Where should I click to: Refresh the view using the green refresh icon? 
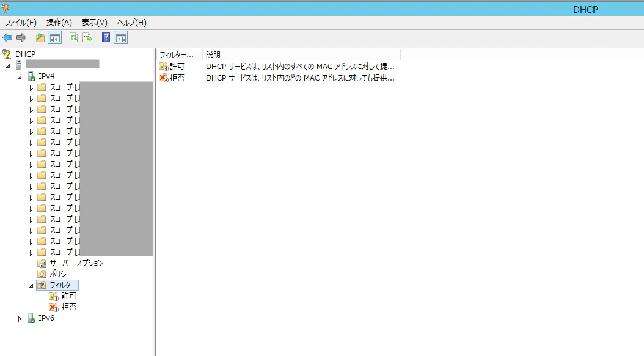(x=73, y=38)
